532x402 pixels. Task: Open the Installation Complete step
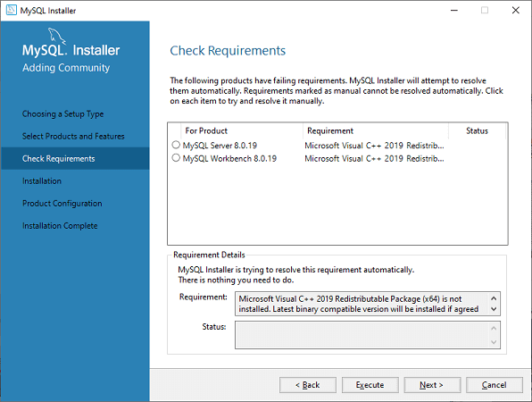pos(60,226)
